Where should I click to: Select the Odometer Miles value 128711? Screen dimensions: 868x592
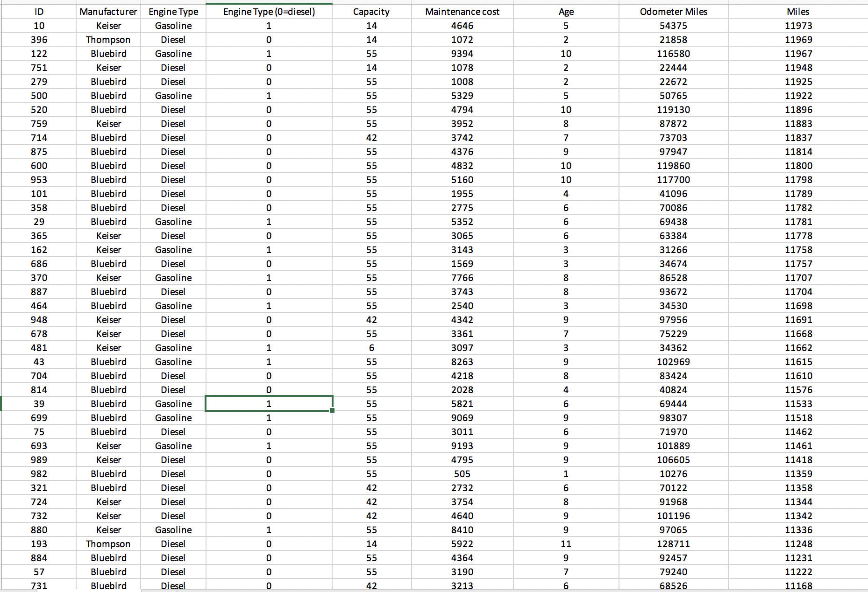(674, 543)
